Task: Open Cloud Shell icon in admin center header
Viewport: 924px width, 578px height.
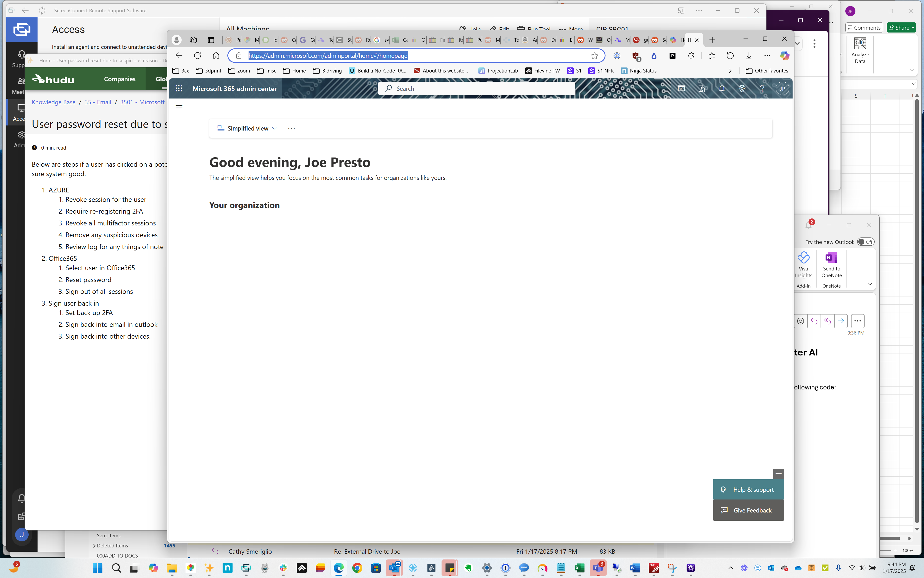Action: [x=681, y=89]
